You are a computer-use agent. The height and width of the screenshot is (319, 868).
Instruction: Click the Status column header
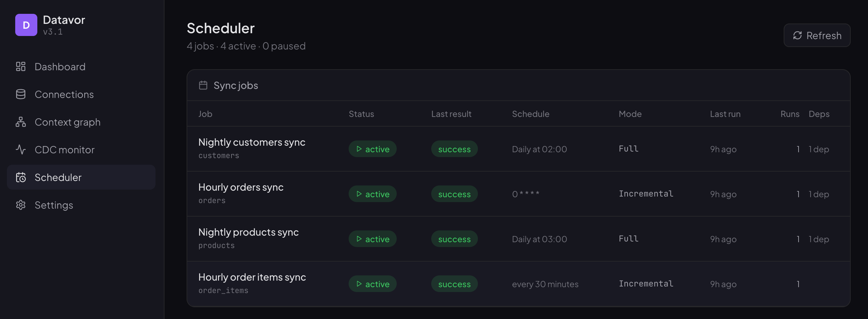[x=361, y=114]
